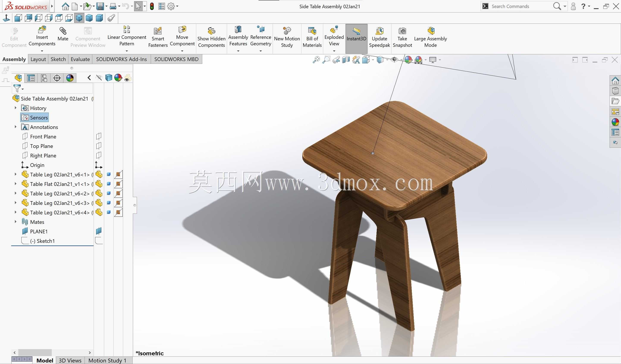621x364 pixels.
Task: Edit appearance swatch for Table Leg 02Jan21_v6<3>
Action: point(118,203)
